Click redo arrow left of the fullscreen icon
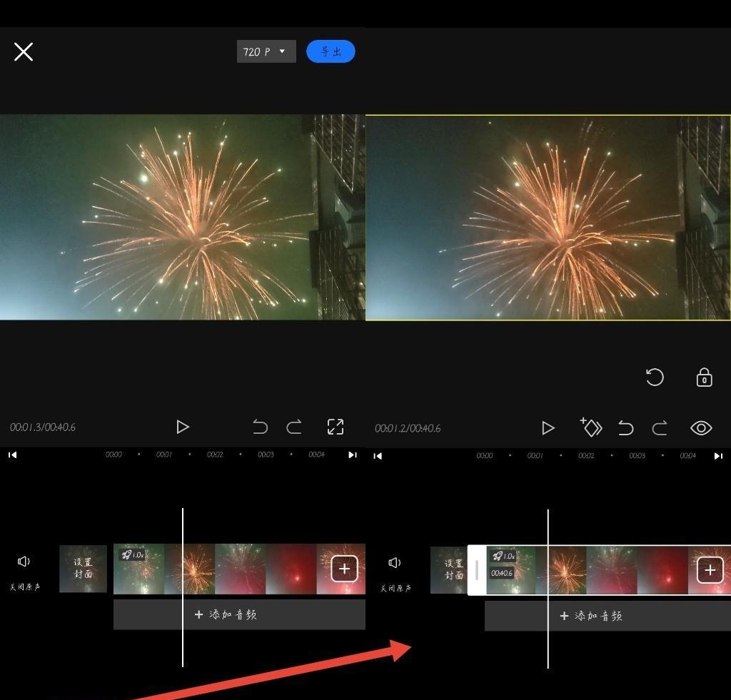 294,427
